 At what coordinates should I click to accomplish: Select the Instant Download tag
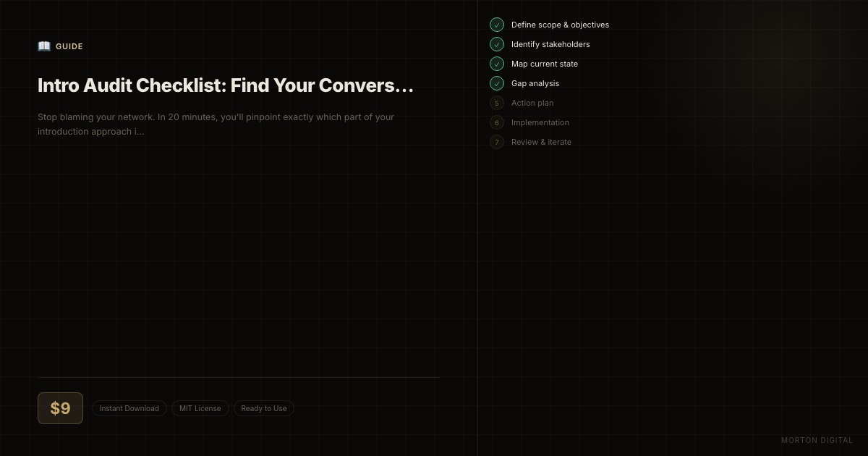129,408
